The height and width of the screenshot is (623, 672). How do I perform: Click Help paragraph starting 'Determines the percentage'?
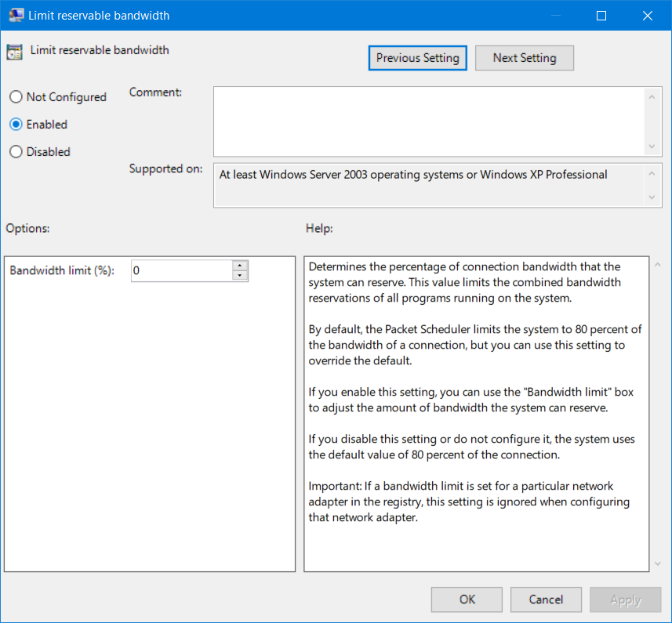(464, 283)
